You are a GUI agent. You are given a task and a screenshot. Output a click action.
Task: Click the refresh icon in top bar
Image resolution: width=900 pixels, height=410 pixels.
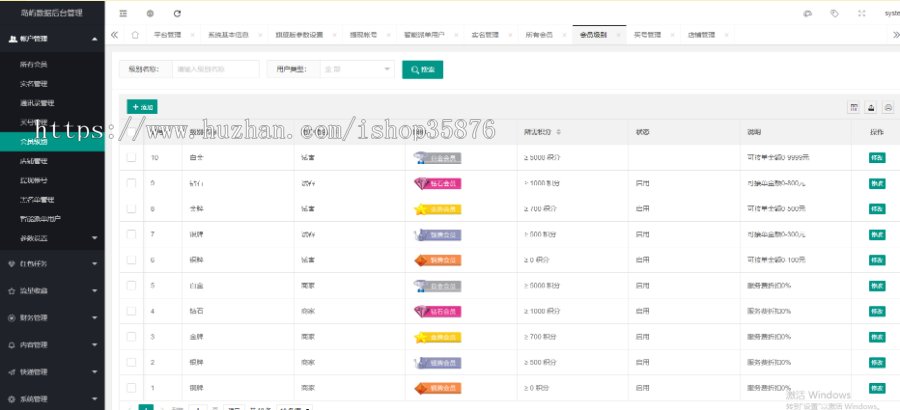[177, 13]
